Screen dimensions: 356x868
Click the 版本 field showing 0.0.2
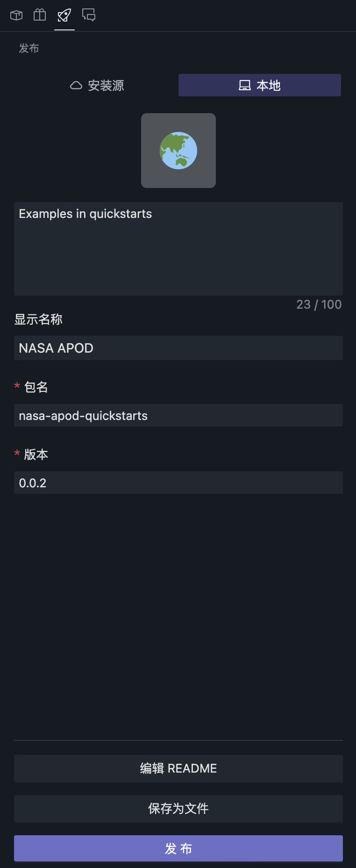[178, 483]
